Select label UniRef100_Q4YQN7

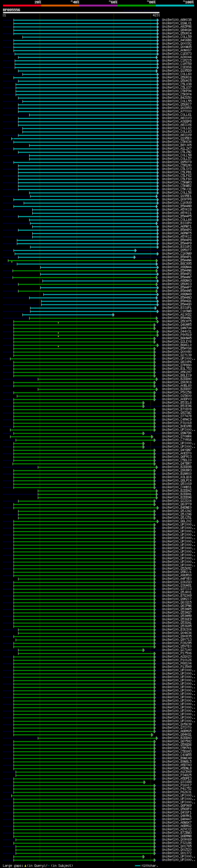176,450
